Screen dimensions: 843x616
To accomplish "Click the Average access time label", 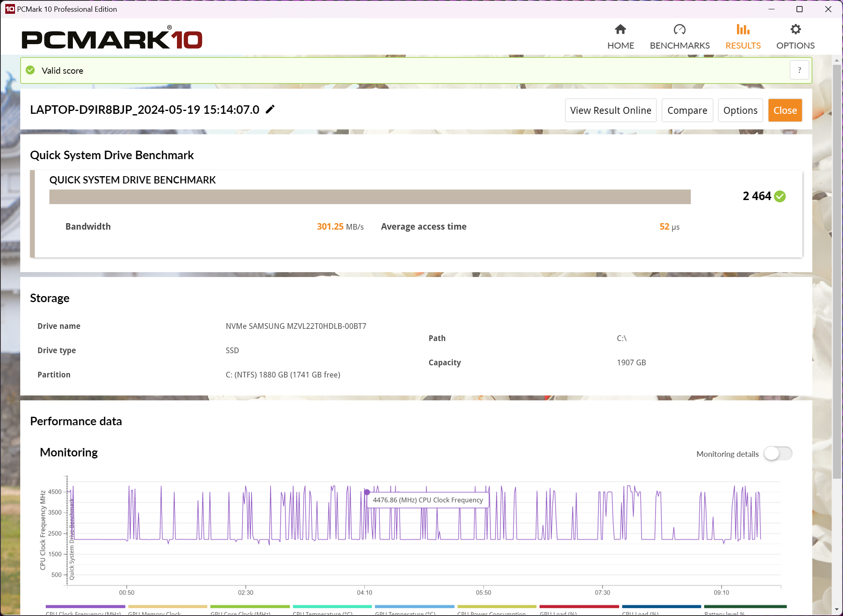I will click(424, 227).
